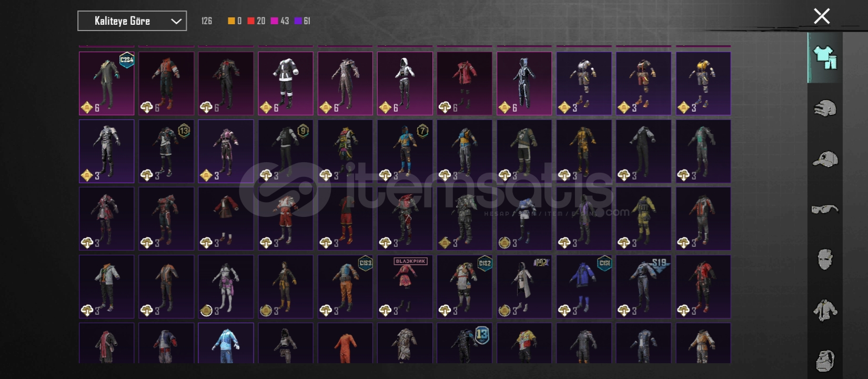Select the orange jumpsuit outfit

(x=345, y=343)
